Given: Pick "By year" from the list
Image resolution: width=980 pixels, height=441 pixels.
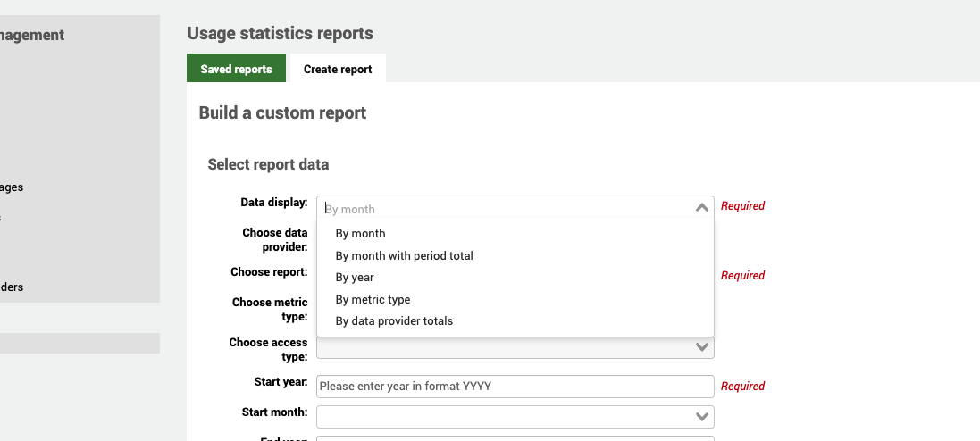Looking at the screenshot, I should click(x=355, y=278).
